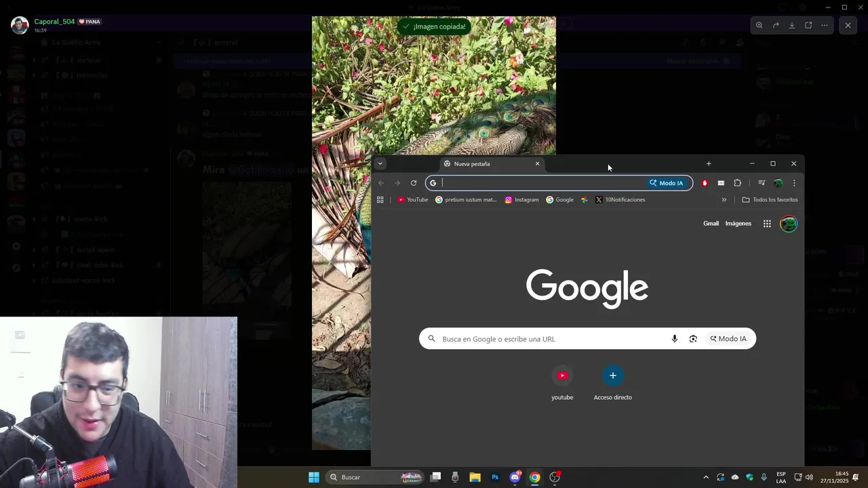Switch to Chrome in taskbar

point(534,477)
